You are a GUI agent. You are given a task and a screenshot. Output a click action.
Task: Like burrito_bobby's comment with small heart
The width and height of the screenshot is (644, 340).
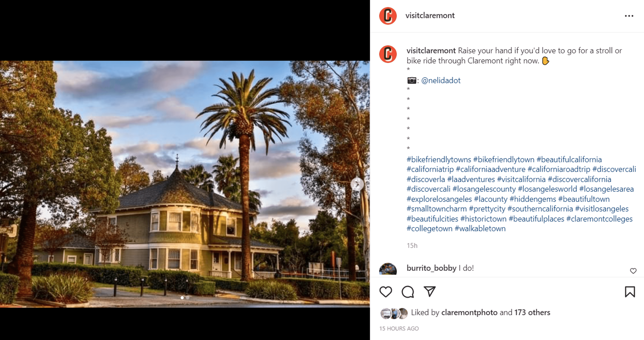pos(633,271)
